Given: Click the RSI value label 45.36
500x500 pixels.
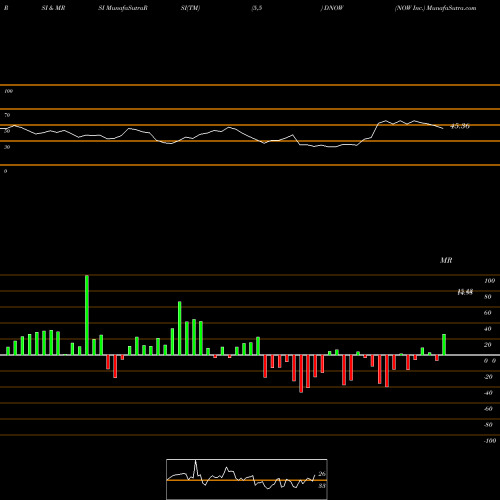Looking at the screenshot, I should pos(460,126).
